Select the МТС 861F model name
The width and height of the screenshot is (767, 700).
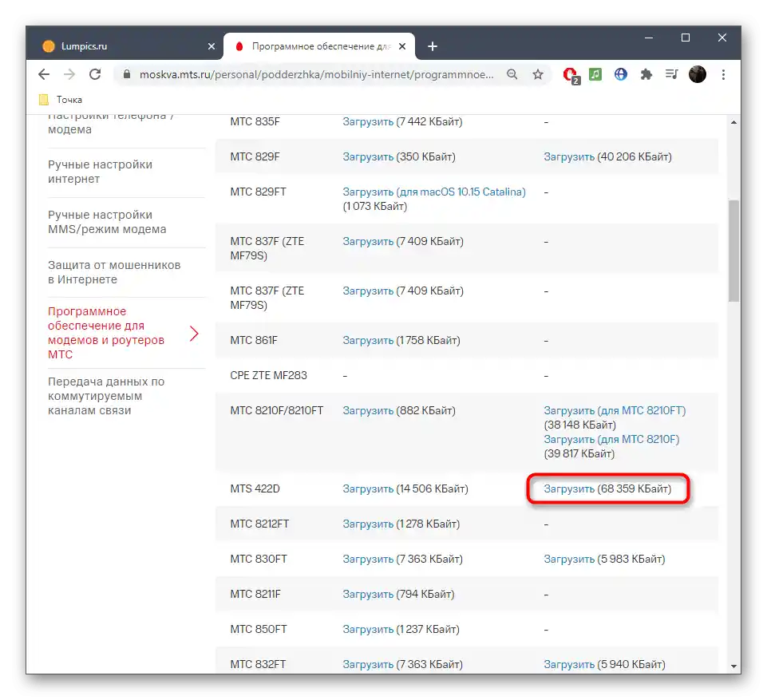254,341
